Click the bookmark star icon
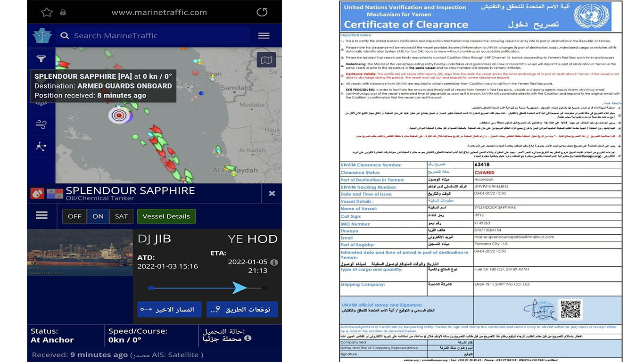 tap(47, 12)
